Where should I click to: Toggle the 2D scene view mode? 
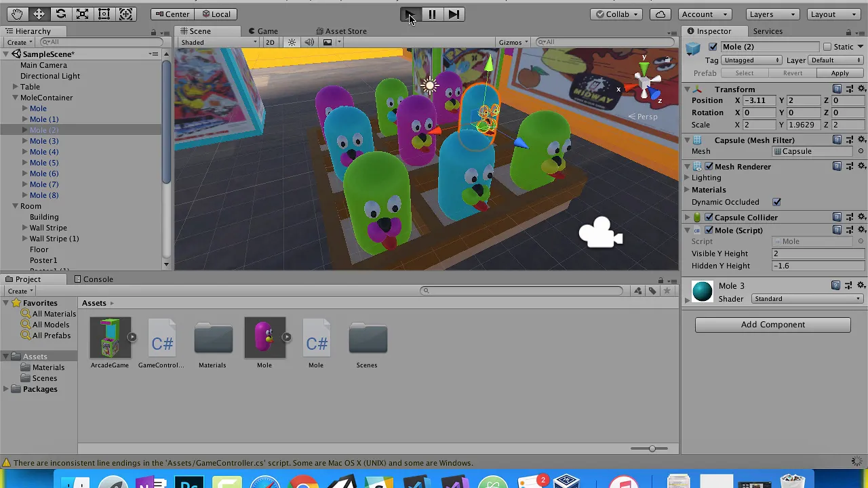point(270,42)
